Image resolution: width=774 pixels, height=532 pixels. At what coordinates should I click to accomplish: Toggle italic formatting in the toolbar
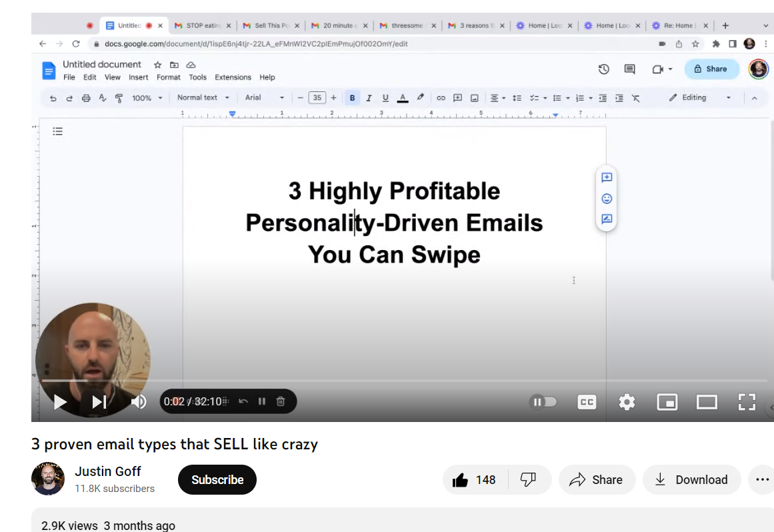click(369, 97)
